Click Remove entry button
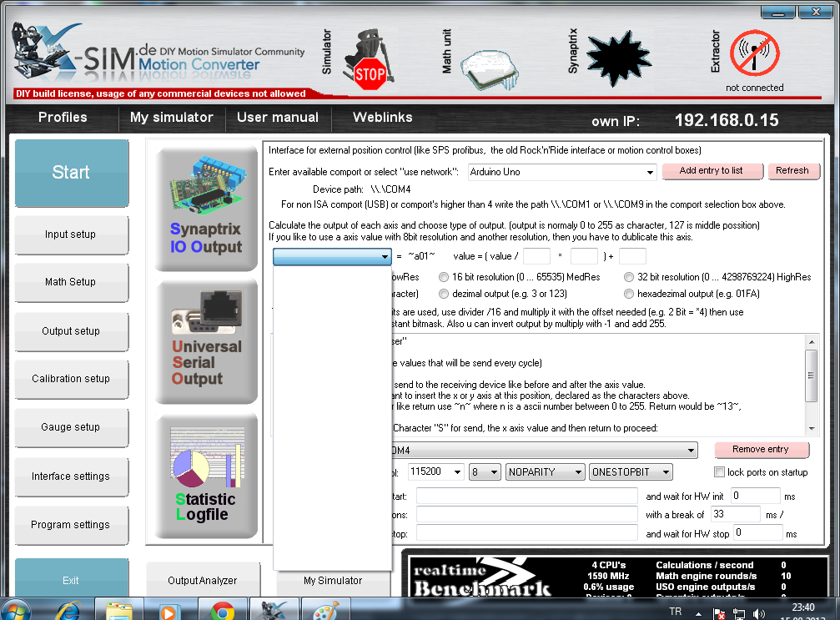Image resolution: width=840 pixels, height=620 pixels. 762,450
